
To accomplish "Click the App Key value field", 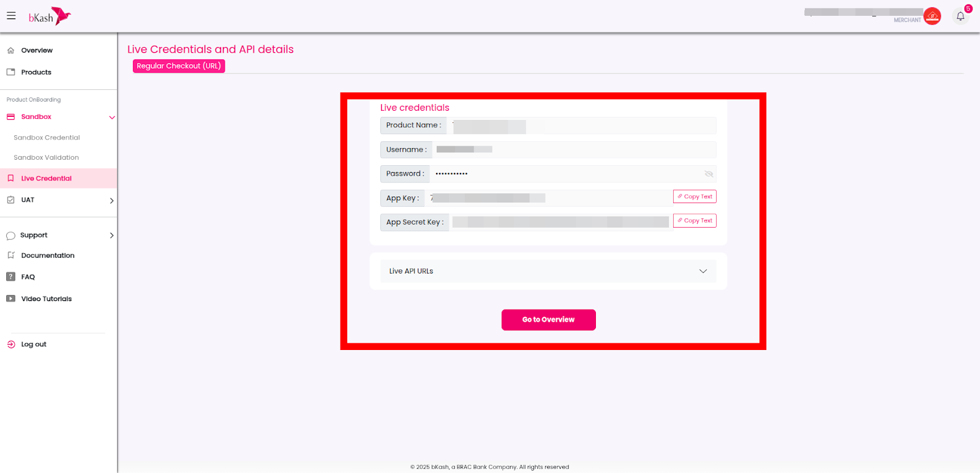I will click(x=548, y=198).
